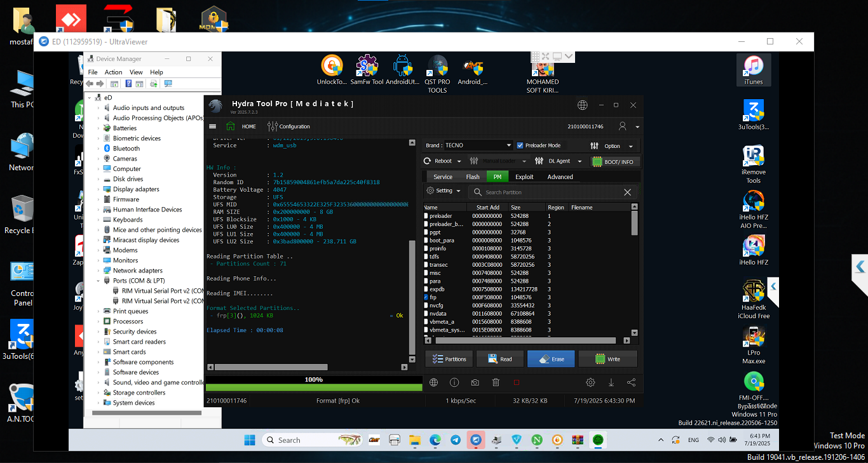Open Hydra Tool Configuration

pyautogui.click(x=289, y=126)
